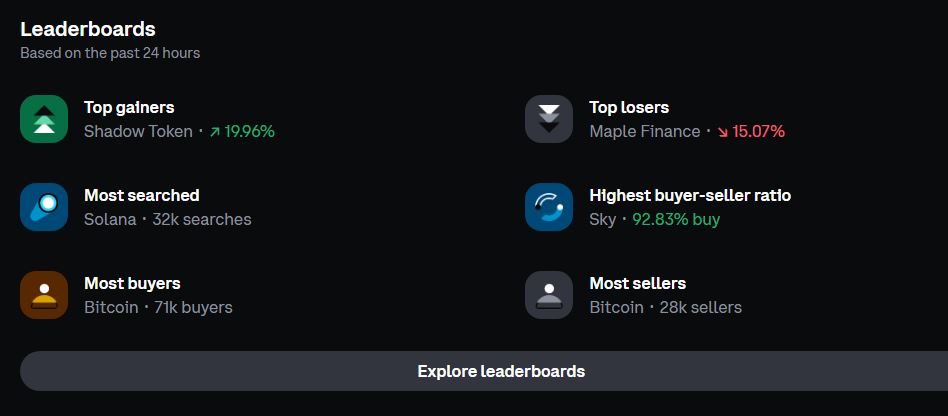The height and width of the screenshot is (416, 948).
Task: Select Maple Finance under Top losers
Action: click(x=644, y=131)
